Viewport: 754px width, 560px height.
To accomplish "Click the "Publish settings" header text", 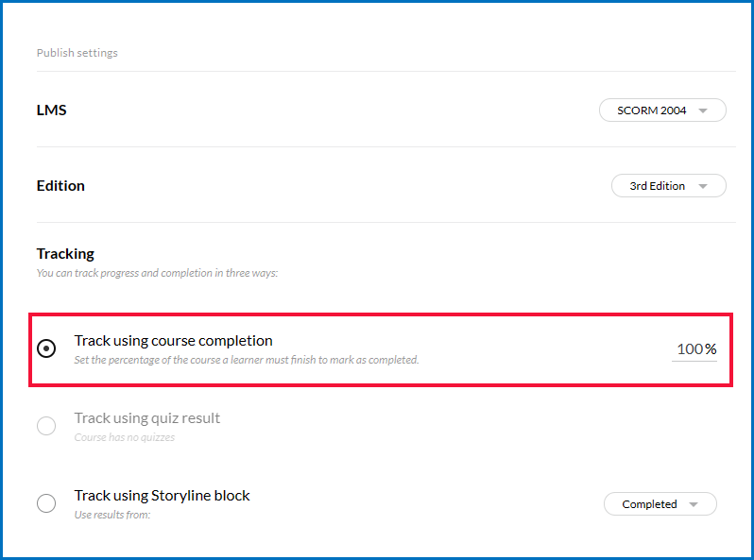I will 77,53.
